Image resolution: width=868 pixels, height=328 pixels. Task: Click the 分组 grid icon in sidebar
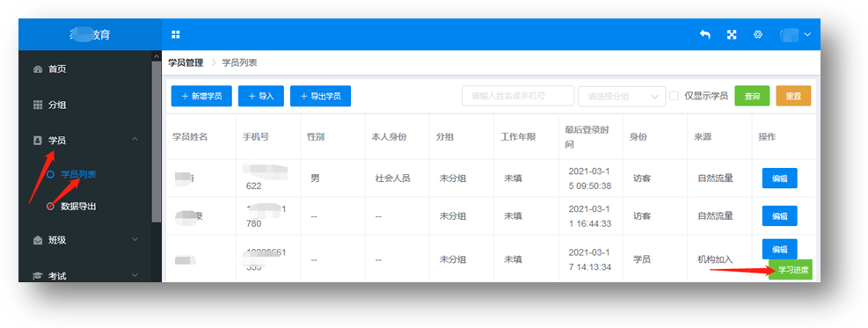(x=38, y=105)
